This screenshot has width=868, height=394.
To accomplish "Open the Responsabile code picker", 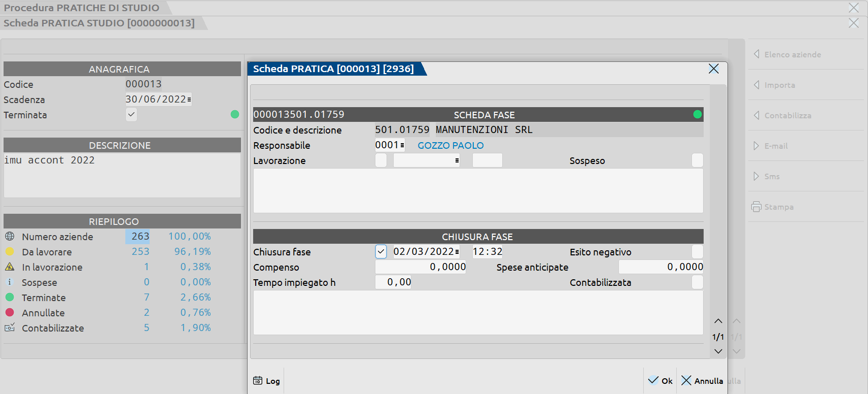I will (x=402, y=146).
